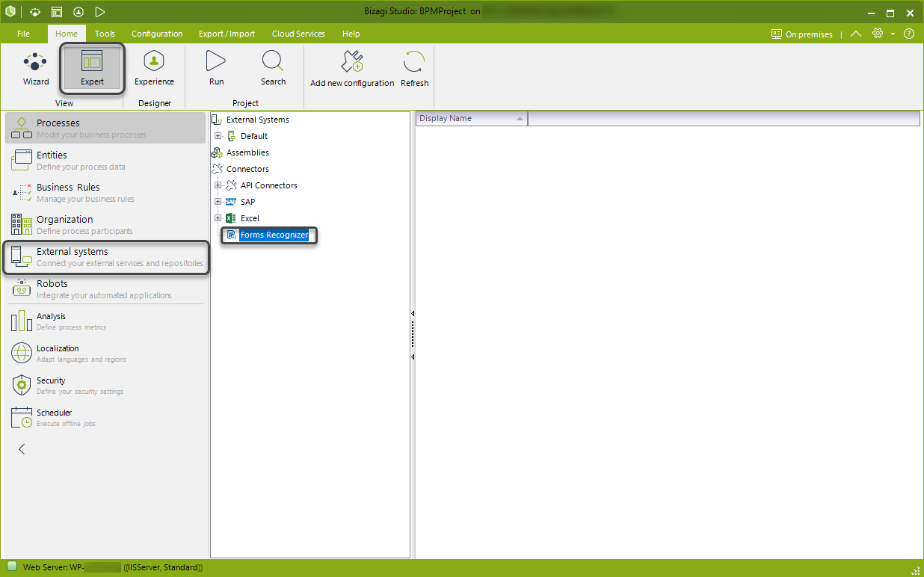Select External systems module

[x=105, y=256]
